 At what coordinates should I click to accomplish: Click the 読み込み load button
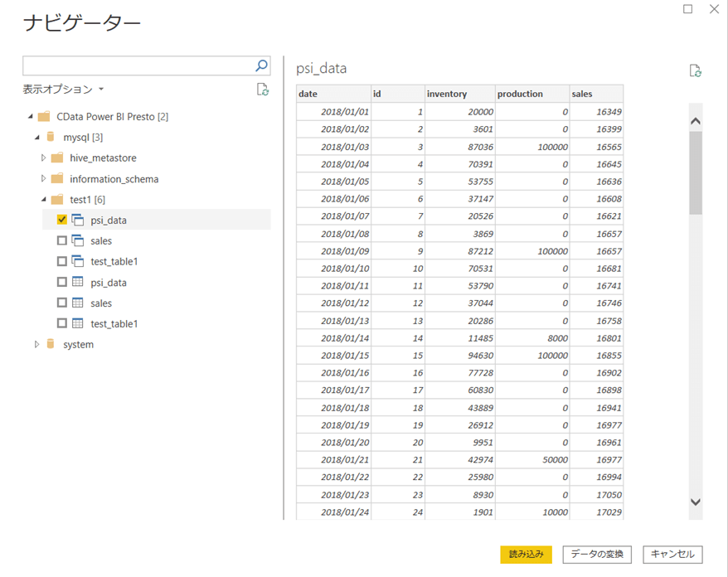click(x=526, y=554)
